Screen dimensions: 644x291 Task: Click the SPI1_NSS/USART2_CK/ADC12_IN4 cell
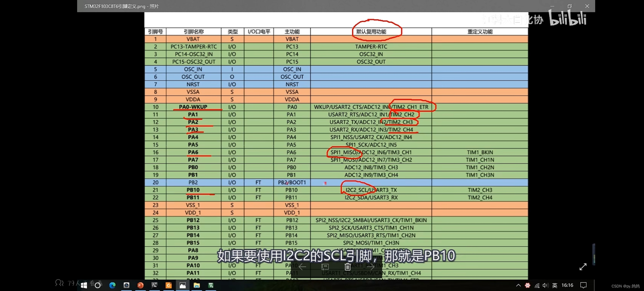(x=371, y=137)
